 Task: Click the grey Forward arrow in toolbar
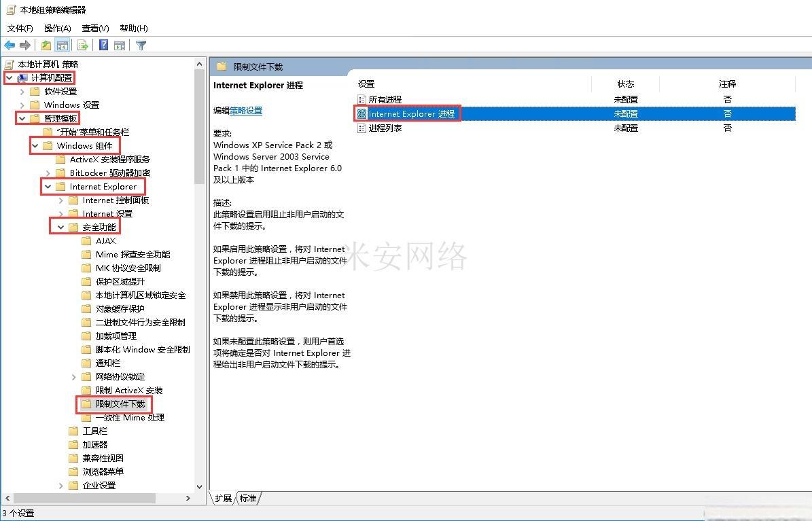point(25,46)
